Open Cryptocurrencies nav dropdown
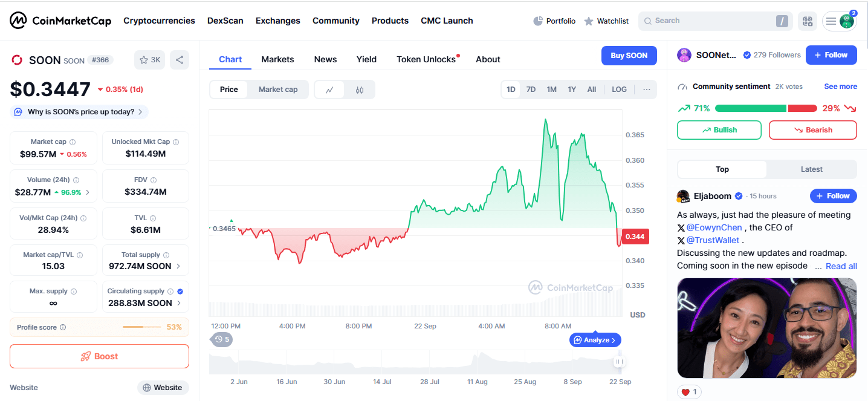The height and width of the screenshot is (401, 868). tap(159, 21)
